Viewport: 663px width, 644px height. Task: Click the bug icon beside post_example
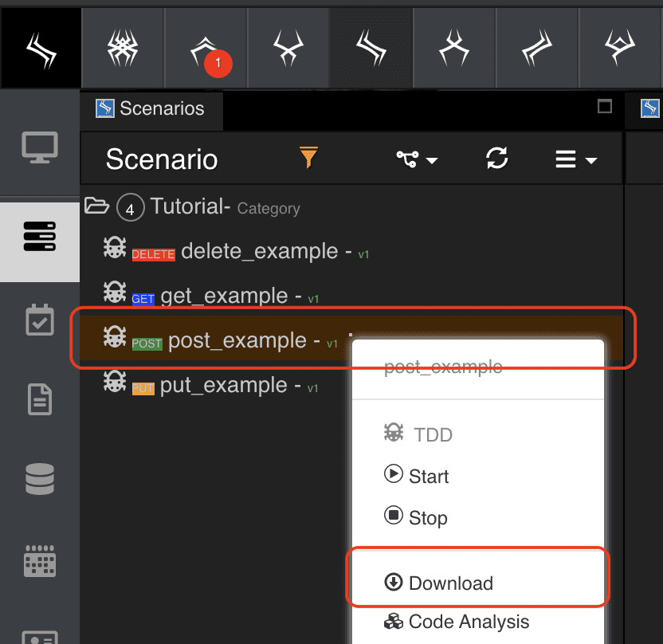tap(115, 336)
